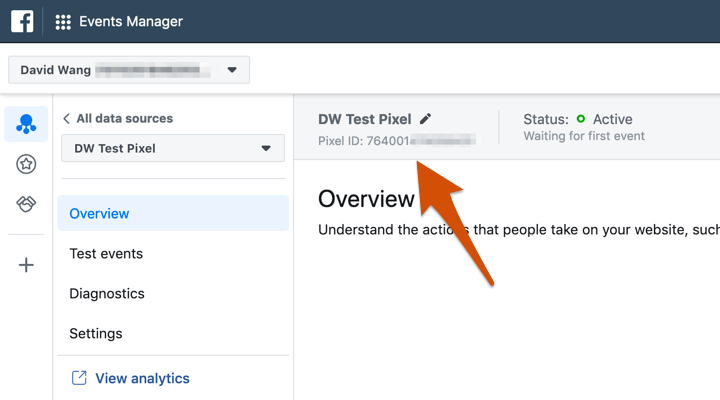Click the DW Test Pixel header name
The image size is (720, 400).
[364, 119]
